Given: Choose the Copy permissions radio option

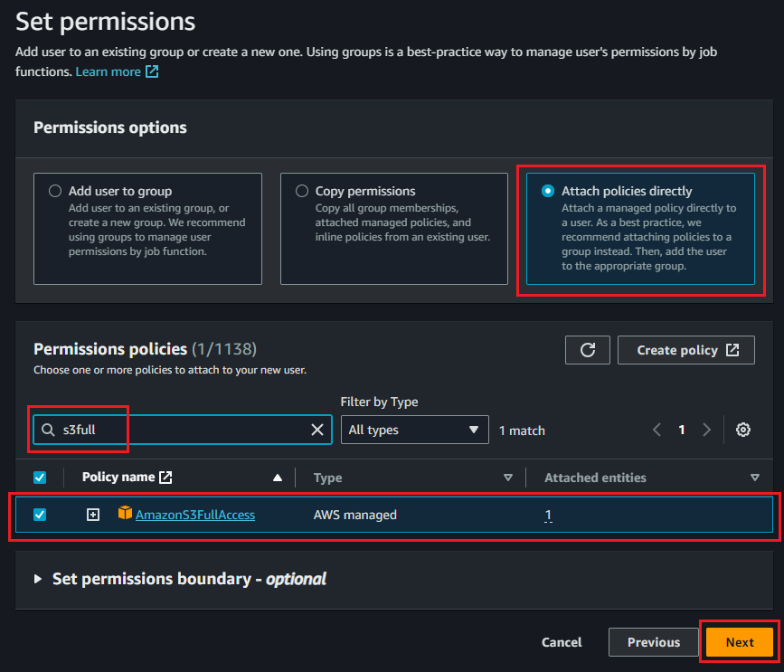Looking at the screenshot, I should click(302, 191).
